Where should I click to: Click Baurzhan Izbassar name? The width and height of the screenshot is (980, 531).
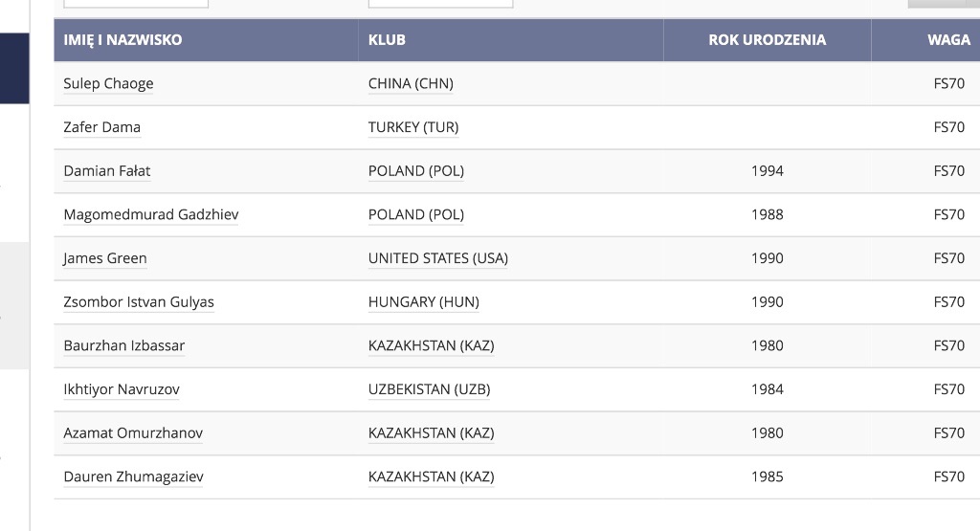point(123,346)
